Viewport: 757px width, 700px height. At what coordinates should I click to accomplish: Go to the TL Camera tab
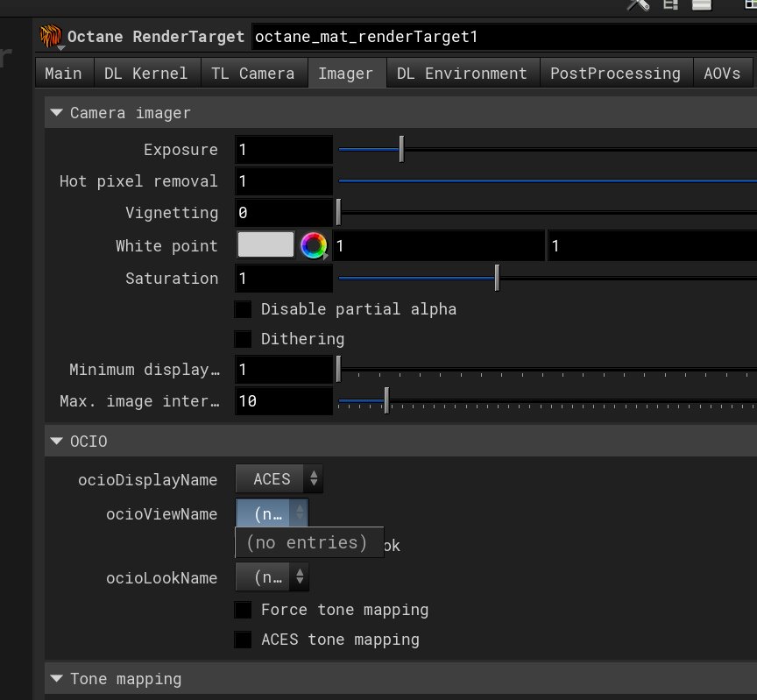click(252, 74)
